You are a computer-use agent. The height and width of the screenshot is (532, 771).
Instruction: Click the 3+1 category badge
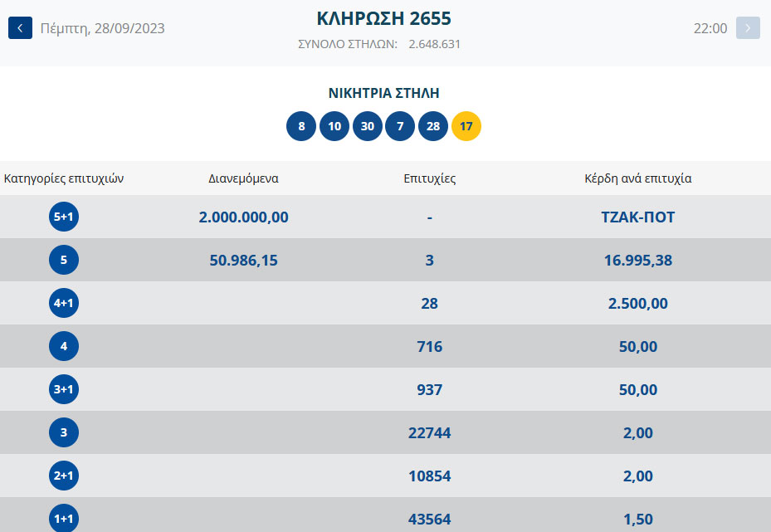64,390
